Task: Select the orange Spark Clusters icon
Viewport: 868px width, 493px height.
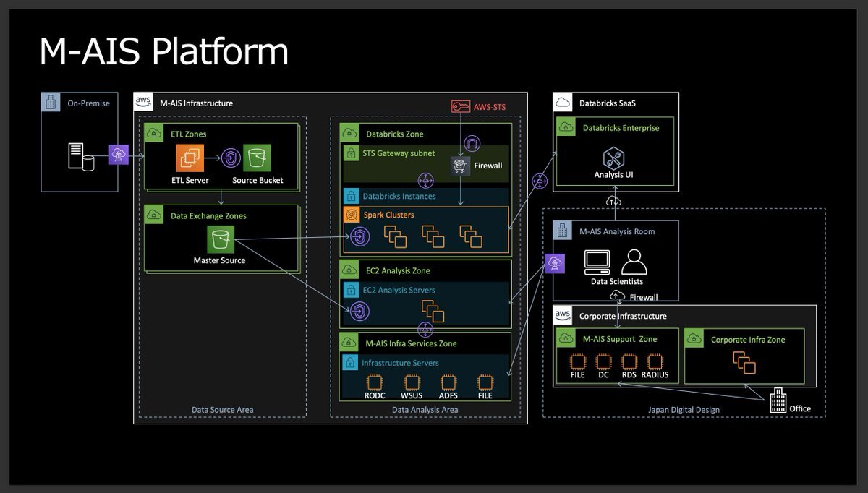Action: click(x=352, y=215)
